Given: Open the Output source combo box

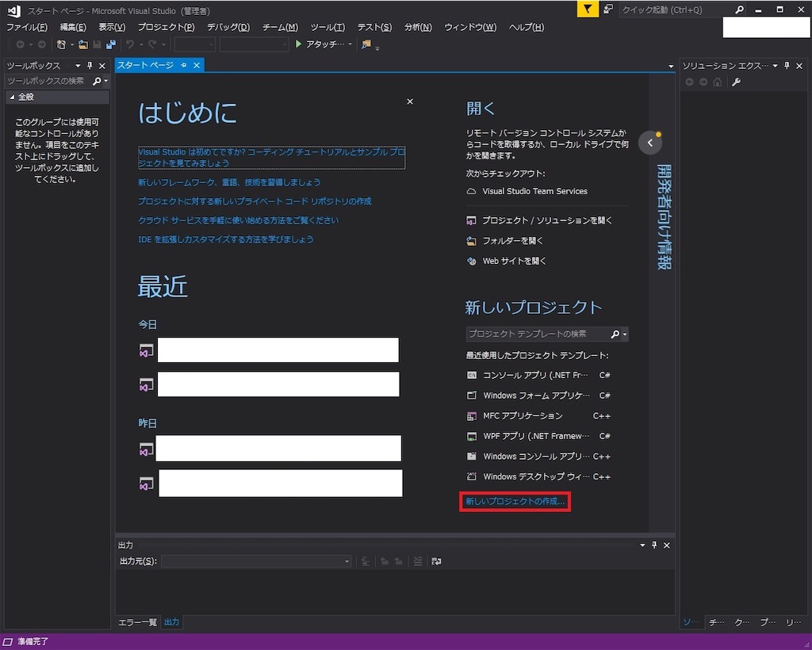Looking at the screenshot, I should pos(256,561).
